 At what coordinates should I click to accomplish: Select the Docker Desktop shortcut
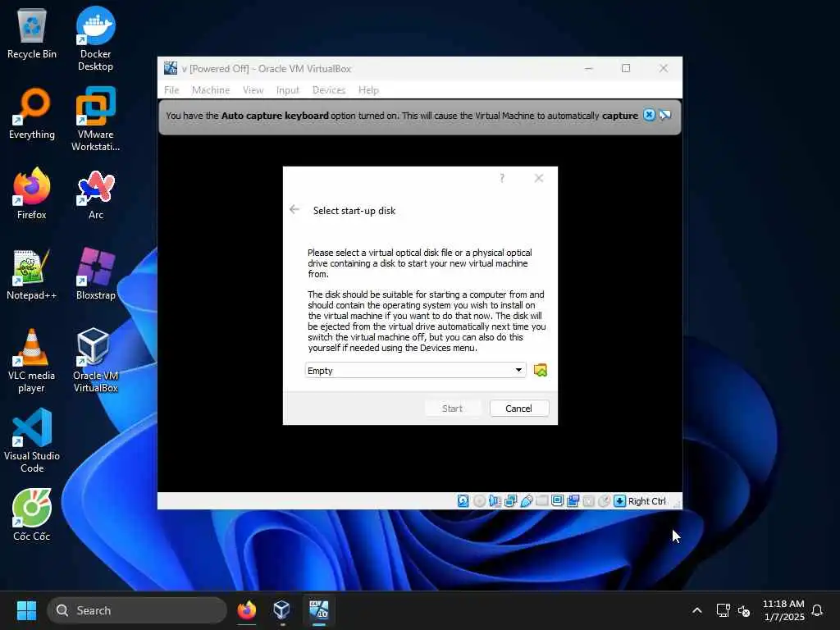tap(95, 39)
